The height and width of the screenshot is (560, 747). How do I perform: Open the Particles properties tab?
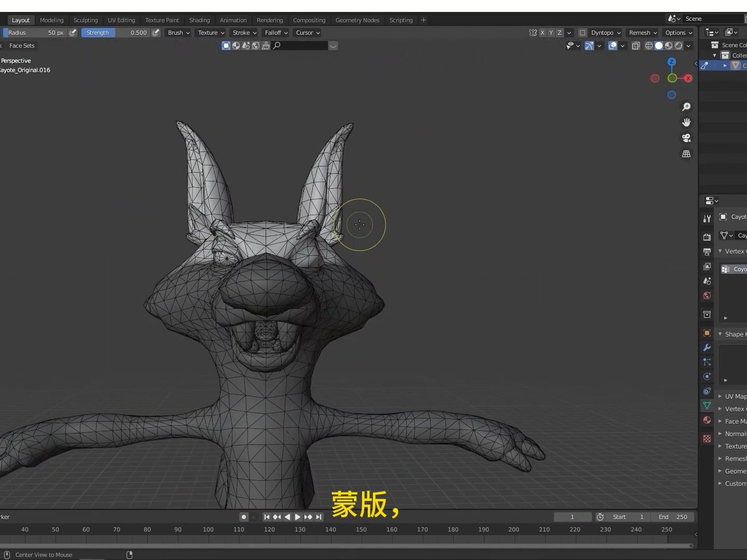point(707,362)
